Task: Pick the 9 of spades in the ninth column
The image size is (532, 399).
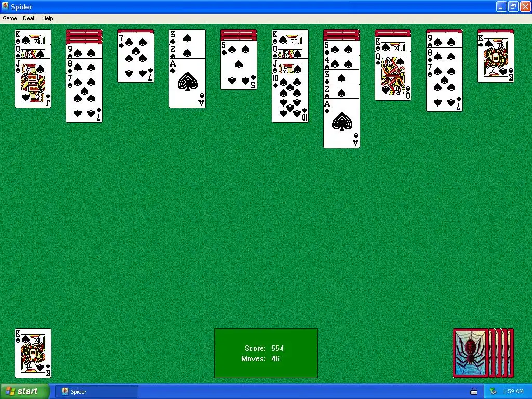Action: (445, 40)
